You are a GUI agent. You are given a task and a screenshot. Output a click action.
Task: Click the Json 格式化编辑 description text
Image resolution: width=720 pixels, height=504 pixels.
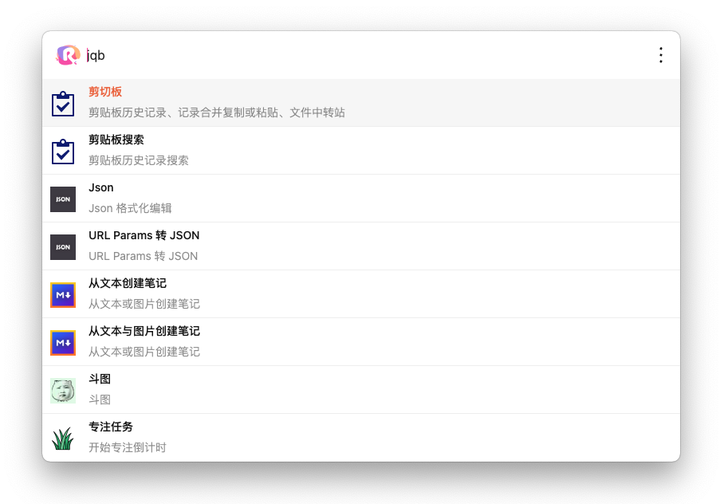tap(130, 209)
